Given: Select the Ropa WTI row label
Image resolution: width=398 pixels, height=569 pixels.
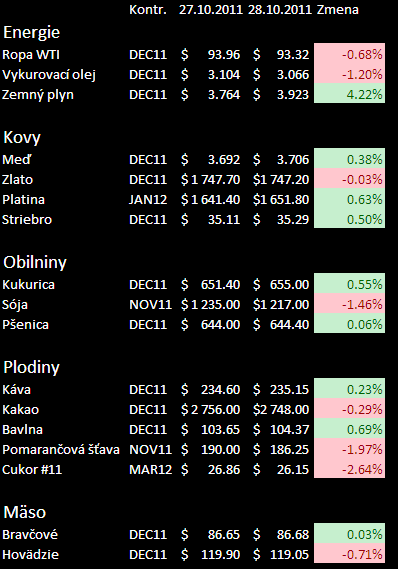Looking at the screenshot, I should click(31, 55).
